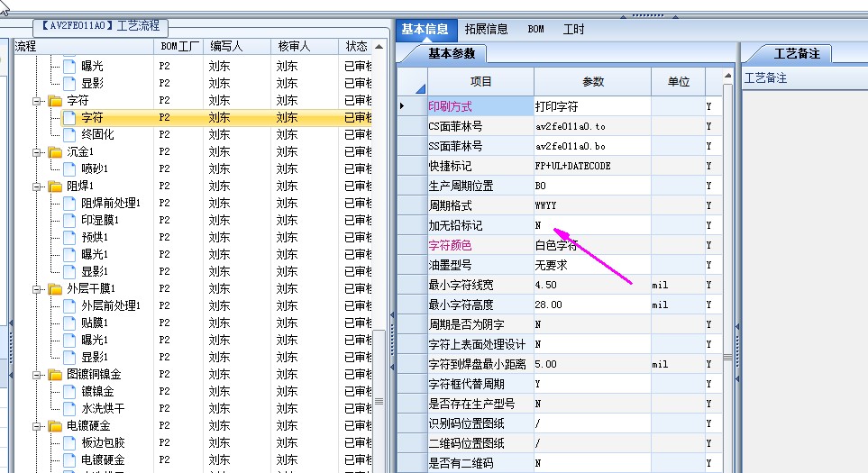Edit the 印刷方式 parameter value 打印字符
Image resolution: width=868 pixels, height=473 pixels.
[x=592, y=106]
